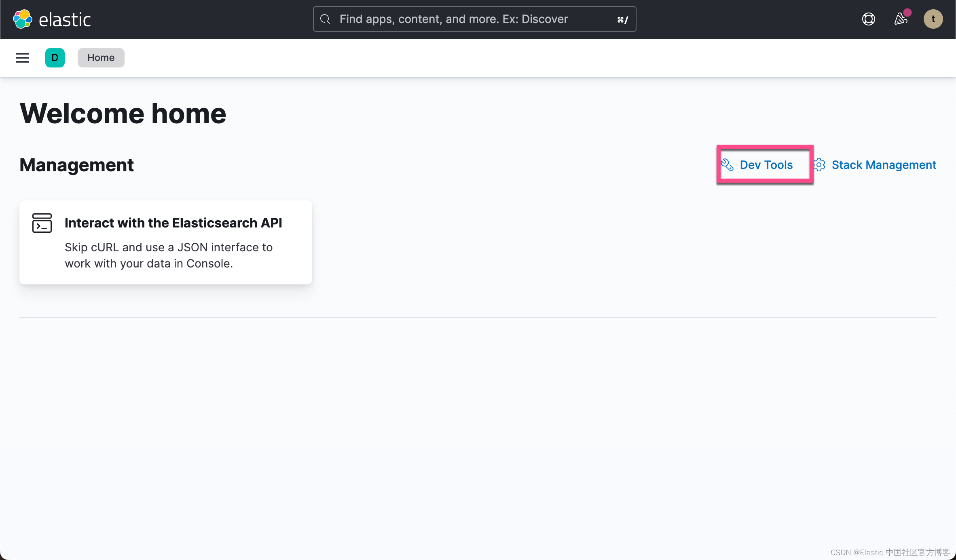Open the hamburger navigation menu
The width and height of the screenshot is (956, 560).
(23, 58)
